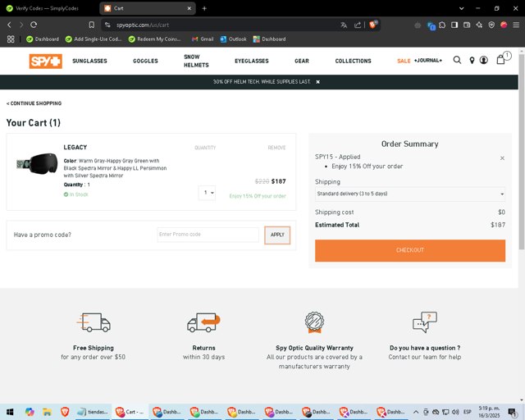Open the taskbar notification center icon

(512, 412)
